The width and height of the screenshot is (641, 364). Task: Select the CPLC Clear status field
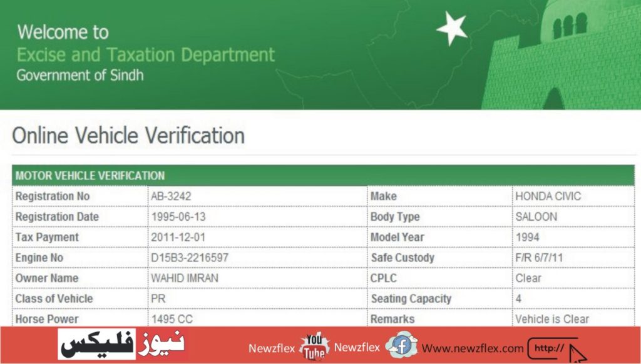[526, 278]
